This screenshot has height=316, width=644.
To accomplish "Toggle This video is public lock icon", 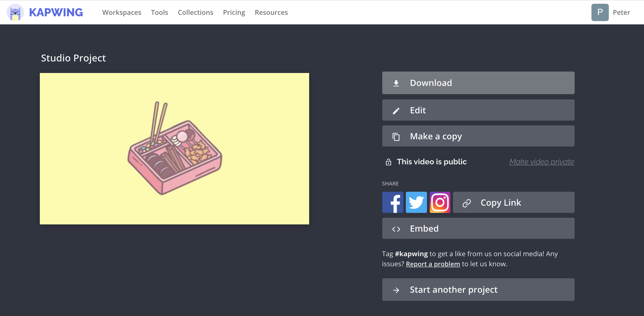I will point(388,162).
